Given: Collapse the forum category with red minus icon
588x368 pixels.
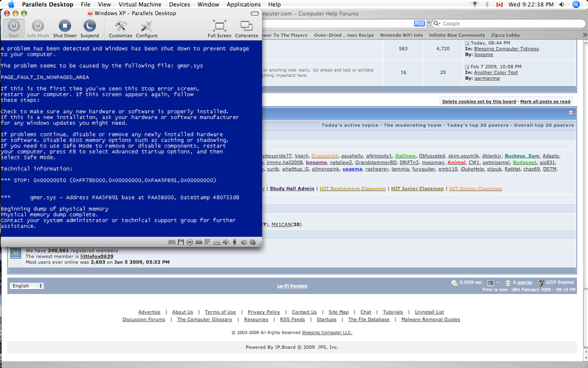Looking at the screenshot, I should click(571, 112).
